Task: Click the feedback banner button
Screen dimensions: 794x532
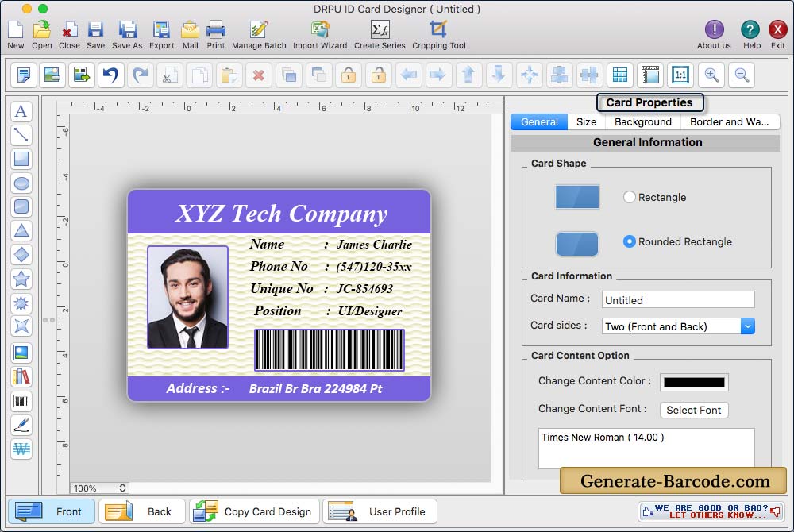Action: 711,511
